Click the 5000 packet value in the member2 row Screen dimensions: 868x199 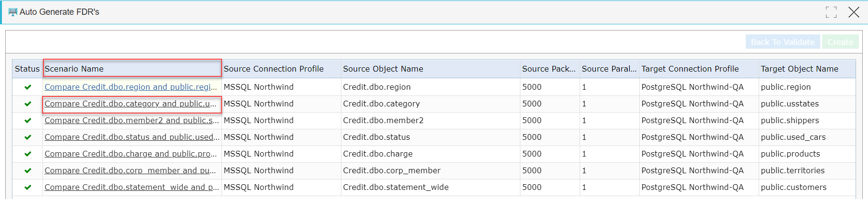pos(532,120)
